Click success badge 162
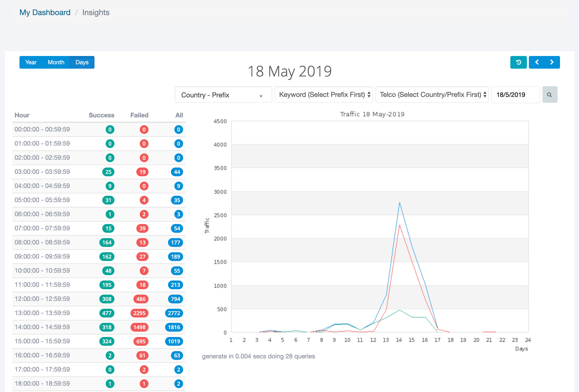Viewport: 579px width, 392px height. click(x=107, y=257)
